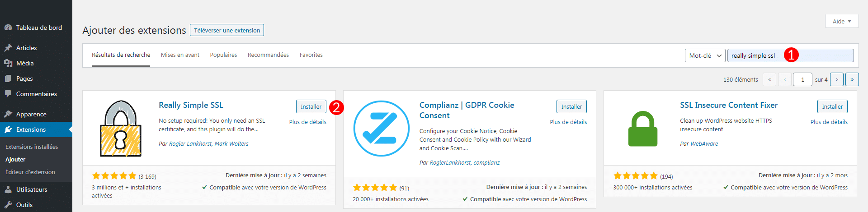Image resolution: width=868 pixels, height=212 pixels.
Task: Click the Articles pin icon
Action: (x=8, y=48)
